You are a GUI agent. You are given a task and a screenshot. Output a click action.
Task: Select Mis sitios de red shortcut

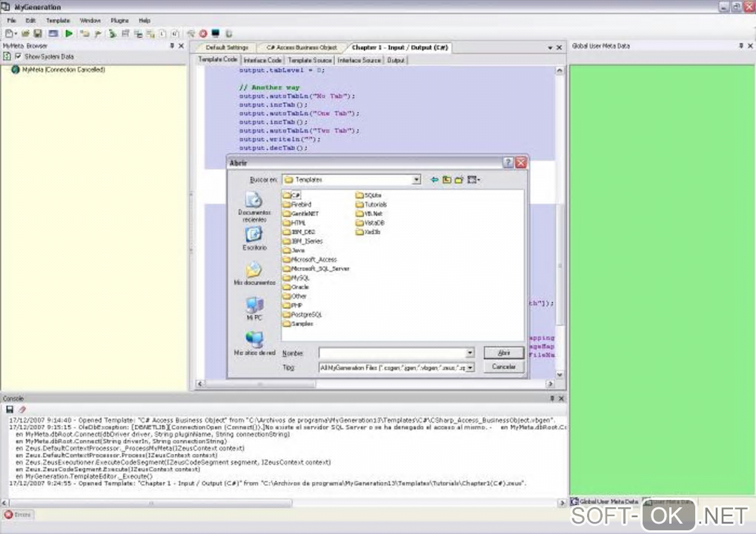(x=254, y=344)
